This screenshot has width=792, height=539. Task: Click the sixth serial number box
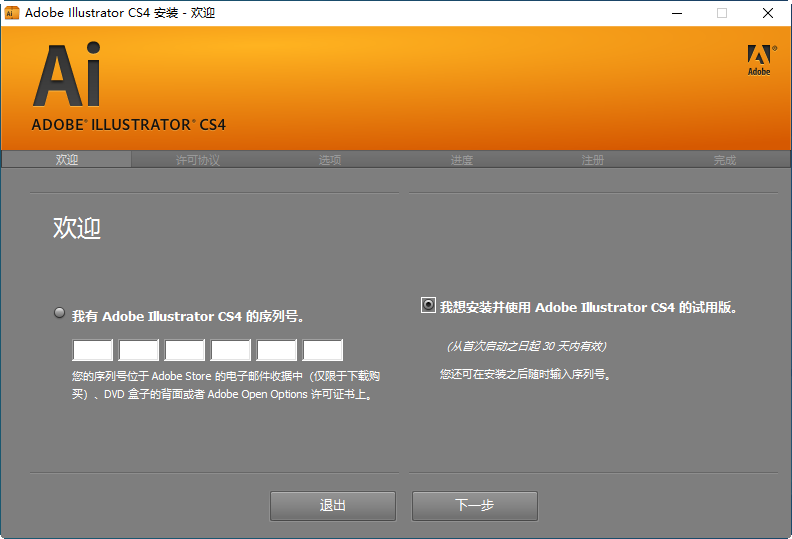tap(323, 350)
